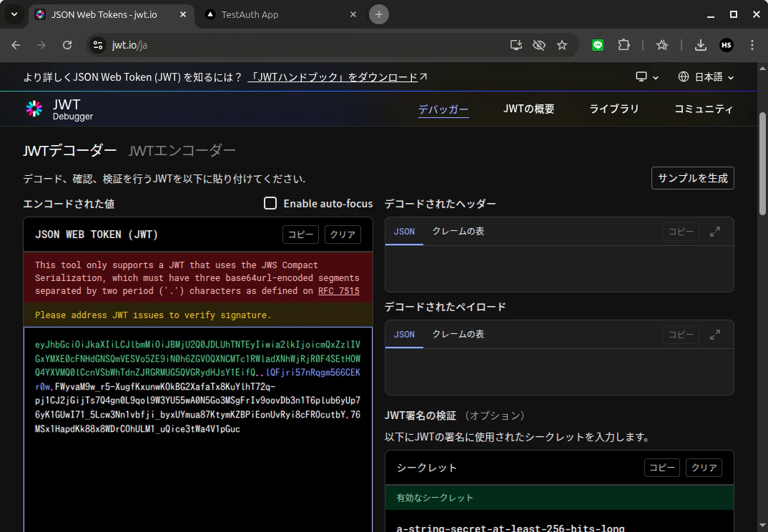Open the green LINE extension icon

point(598,45)
